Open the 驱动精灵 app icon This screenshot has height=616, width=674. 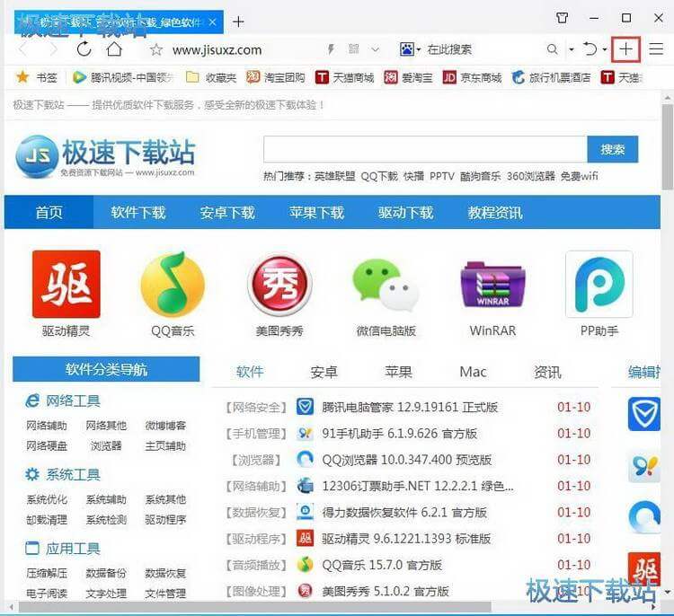pyautogui.click(x=67, y=284)
